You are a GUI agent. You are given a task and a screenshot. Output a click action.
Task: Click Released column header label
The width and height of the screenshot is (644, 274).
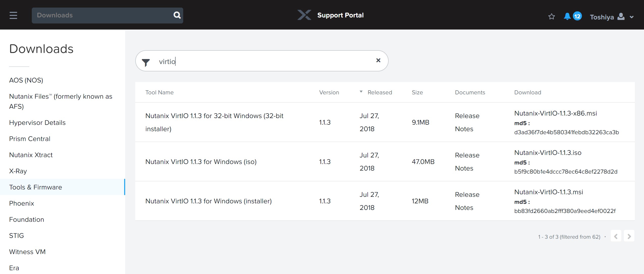pos(380,92)
